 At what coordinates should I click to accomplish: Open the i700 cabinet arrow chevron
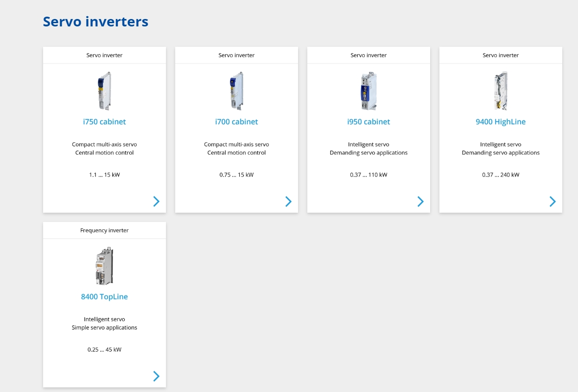(288, 201)
